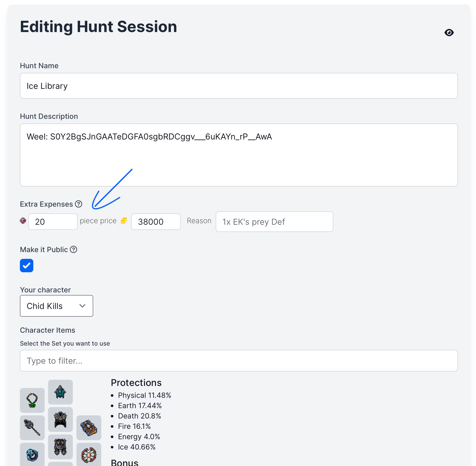Click the Hunt Description text area
The height and width of the screenshot is (466, 476).
[x=239, y=155]
